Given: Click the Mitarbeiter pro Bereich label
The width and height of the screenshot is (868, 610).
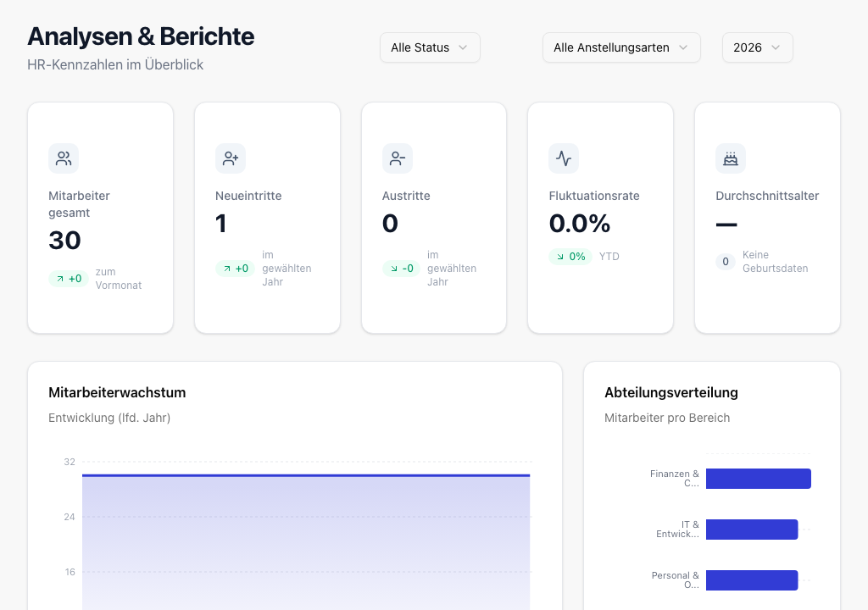Looking at the screenshot, I should coord(667,418).
